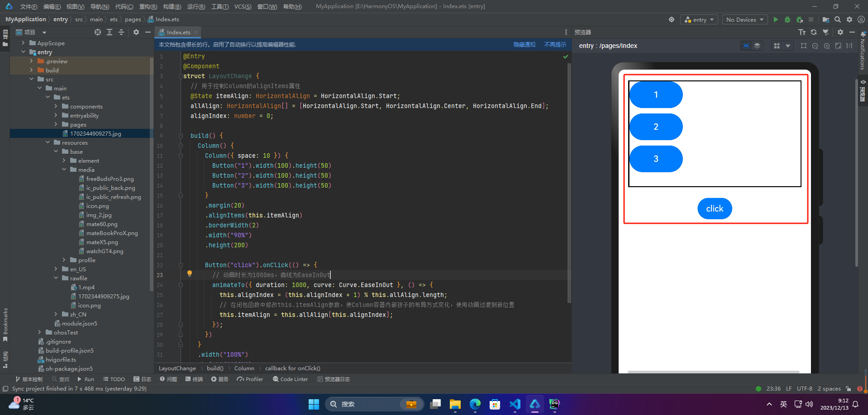Collapse all in project tree
Screen dimensions: 868x415
click(121, 32)
